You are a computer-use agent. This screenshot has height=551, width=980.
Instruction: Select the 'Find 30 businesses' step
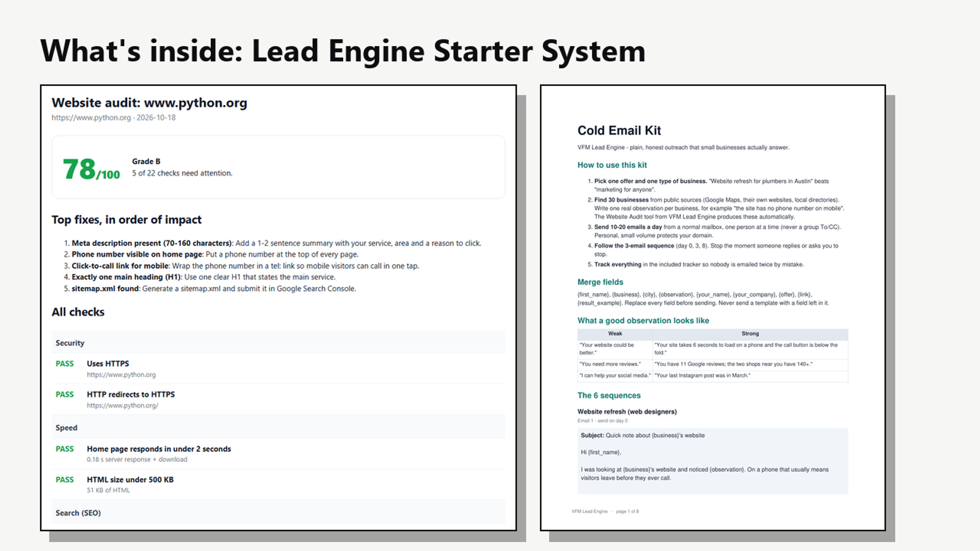(621, 200)
